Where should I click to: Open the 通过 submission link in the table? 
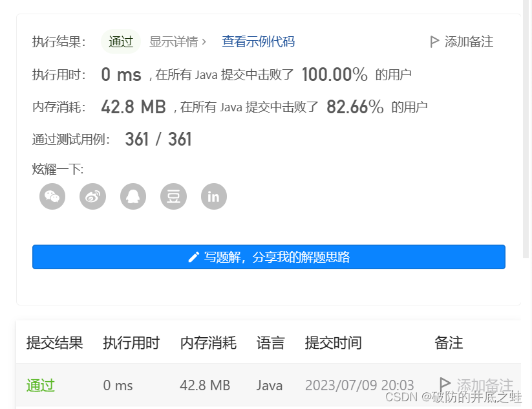point(40,385)
